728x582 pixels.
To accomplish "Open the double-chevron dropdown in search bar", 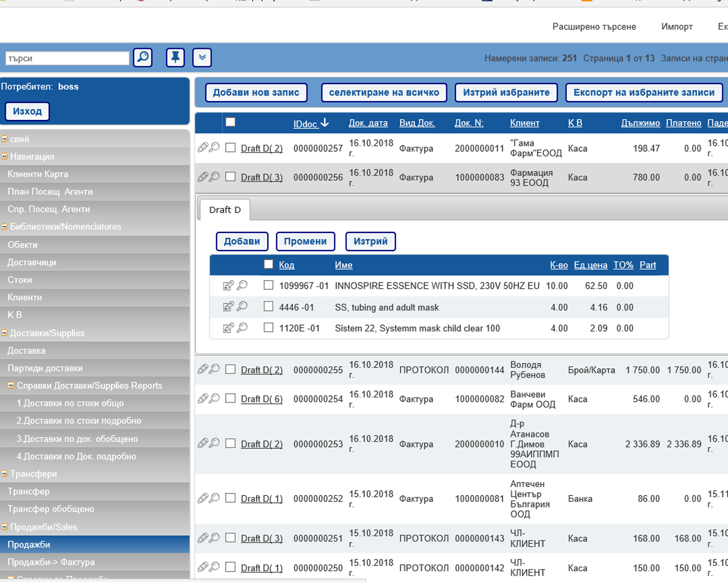I will coord(202,57).
